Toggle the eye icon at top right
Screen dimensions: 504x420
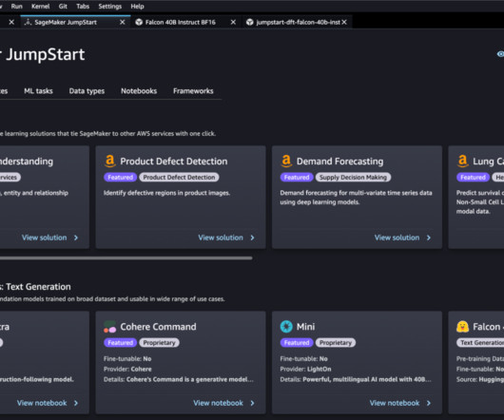(500, 54)
